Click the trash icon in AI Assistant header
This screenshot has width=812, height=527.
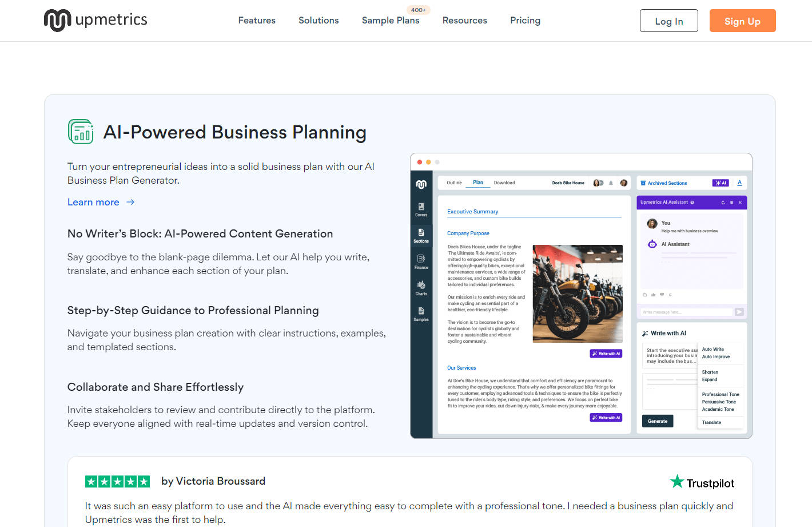tap(731, 203)
